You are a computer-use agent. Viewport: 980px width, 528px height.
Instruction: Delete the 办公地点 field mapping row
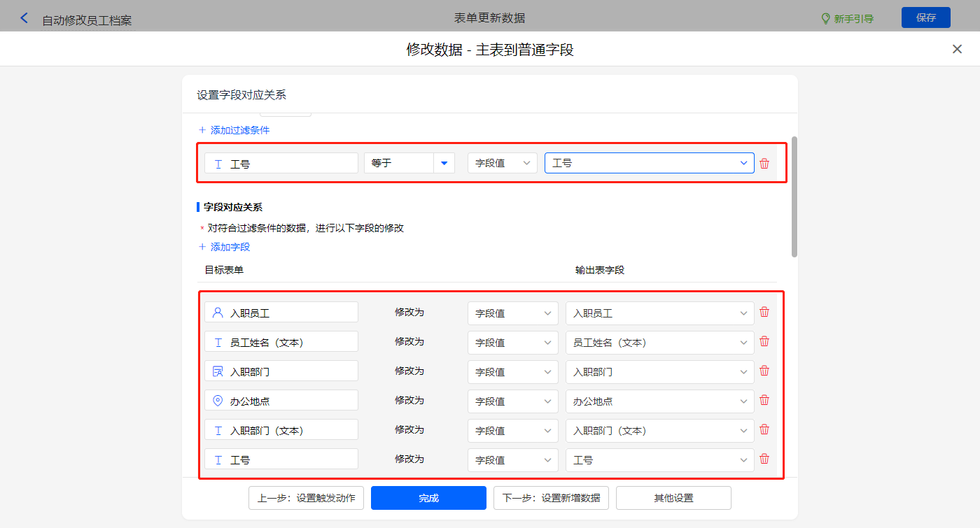coord(764,401)
